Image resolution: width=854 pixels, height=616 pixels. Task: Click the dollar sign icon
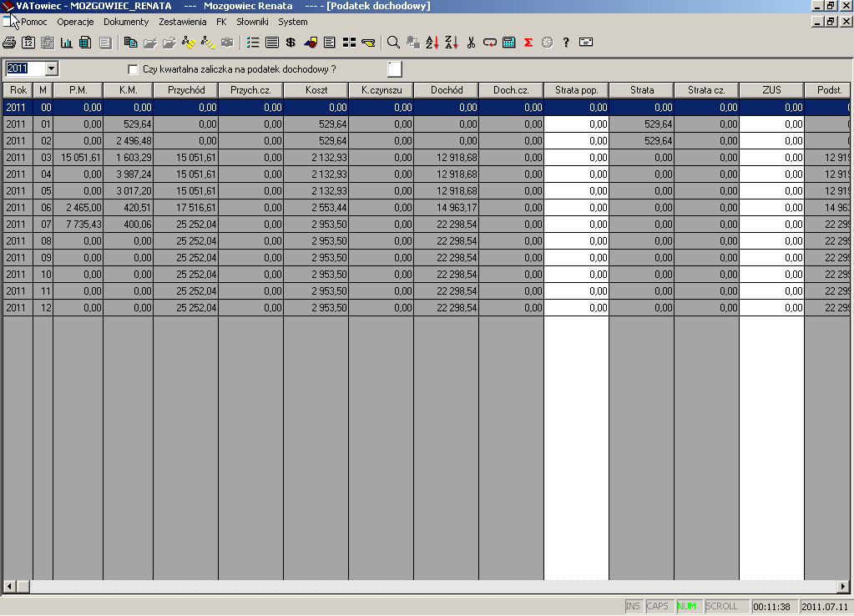click(x=291, y=43)
